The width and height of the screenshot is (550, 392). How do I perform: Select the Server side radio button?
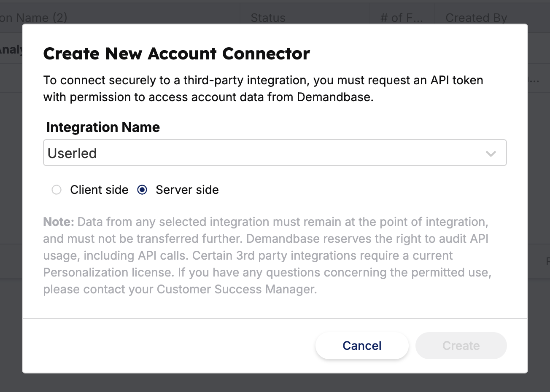pos(143,190)
